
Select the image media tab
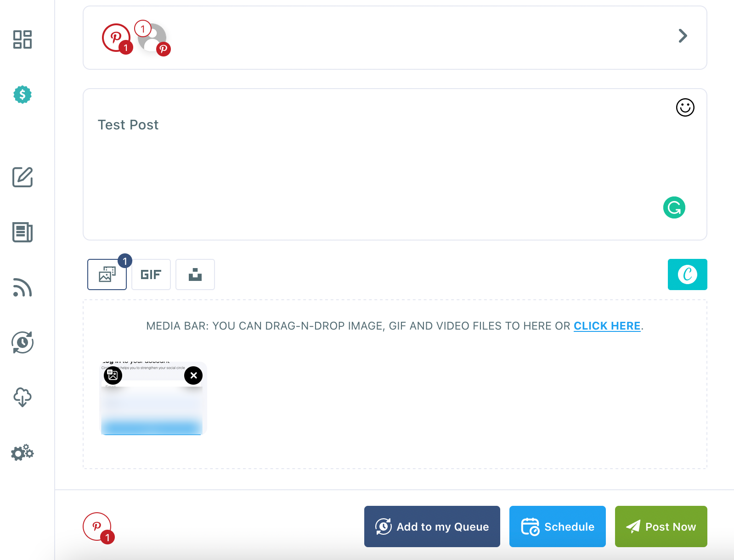(107, 274)
